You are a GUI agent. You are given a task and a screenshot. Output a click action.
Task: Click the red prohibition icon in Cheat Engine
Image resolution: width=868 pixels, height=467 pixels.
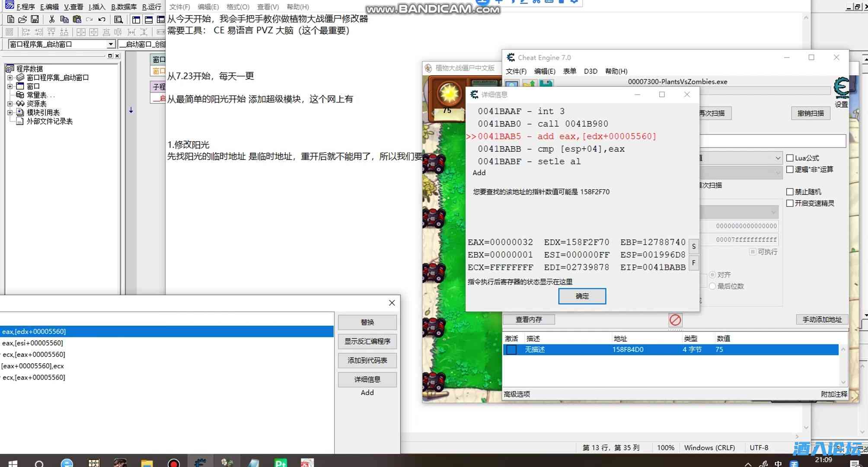pos(675,320)
